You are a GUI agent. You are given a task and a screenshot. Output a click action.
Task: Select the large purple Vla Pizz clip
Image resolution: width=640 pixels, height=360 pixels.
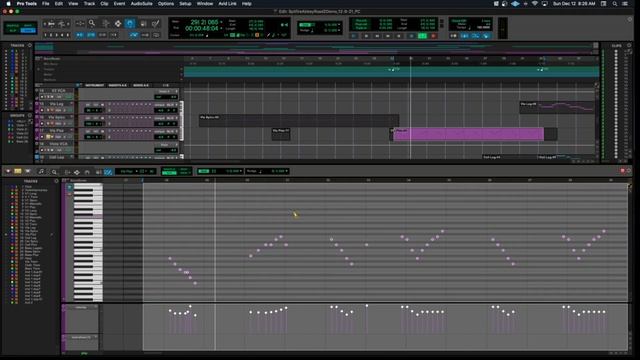tap(468, 134)
